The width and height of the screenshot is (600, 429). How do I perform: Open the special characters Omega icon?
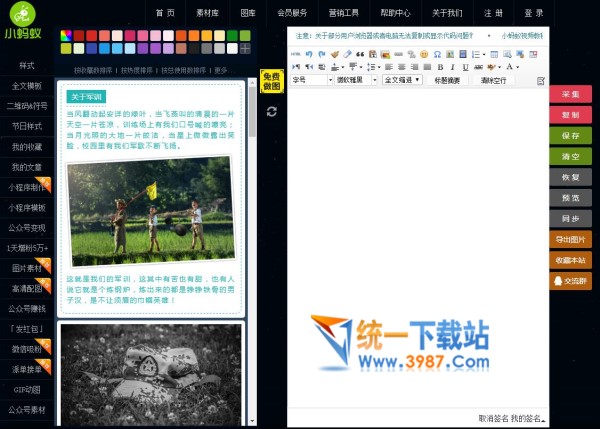point(437,54)
